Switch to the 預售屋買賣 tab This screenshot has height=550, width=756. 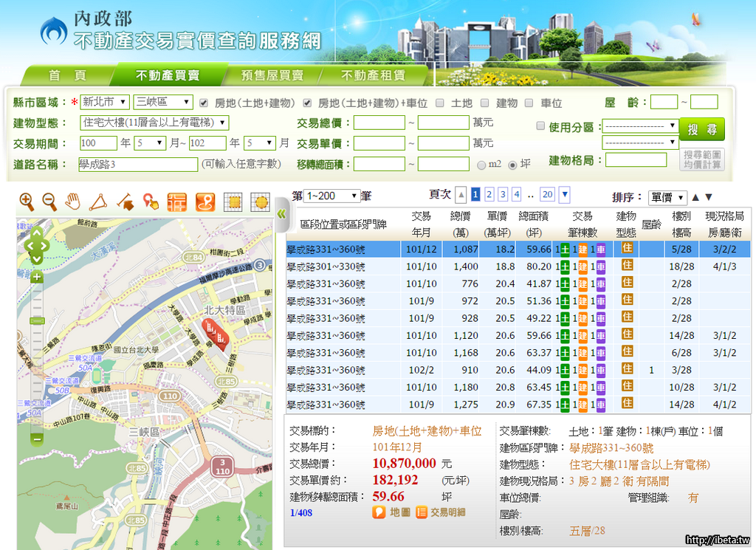272,75
